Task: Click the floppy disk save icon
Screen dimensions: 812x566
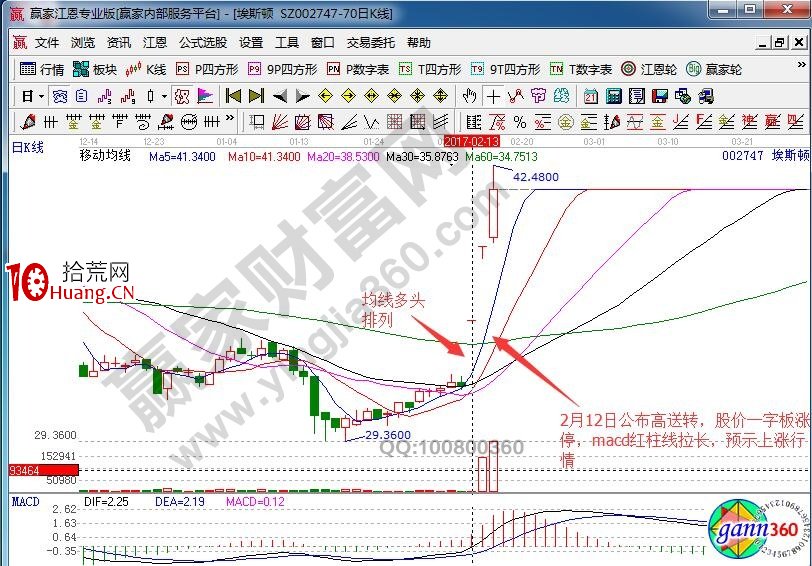Action: point(660,96)
